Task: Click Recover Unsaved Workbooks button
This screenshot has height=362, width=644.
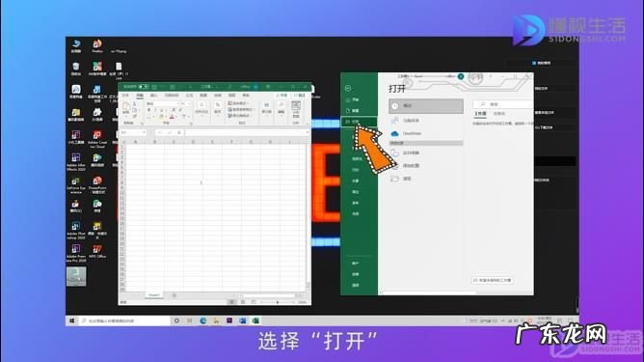Action: 493,280
